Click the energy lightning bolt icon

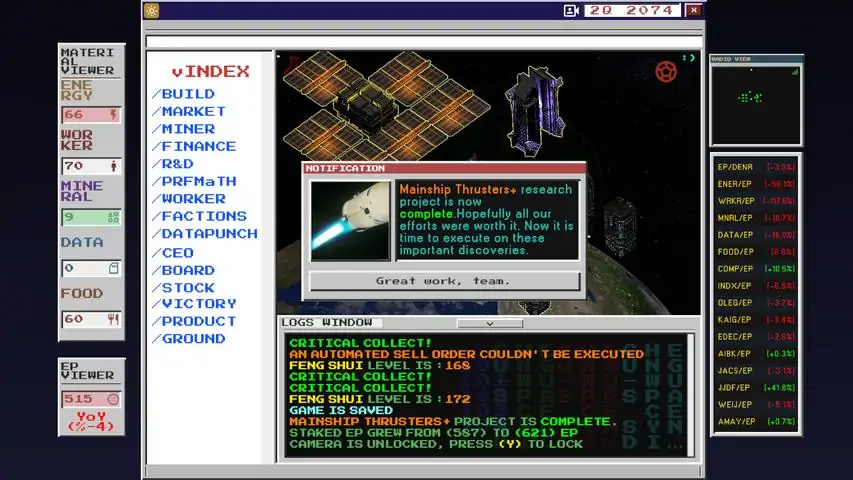[113, 114]
